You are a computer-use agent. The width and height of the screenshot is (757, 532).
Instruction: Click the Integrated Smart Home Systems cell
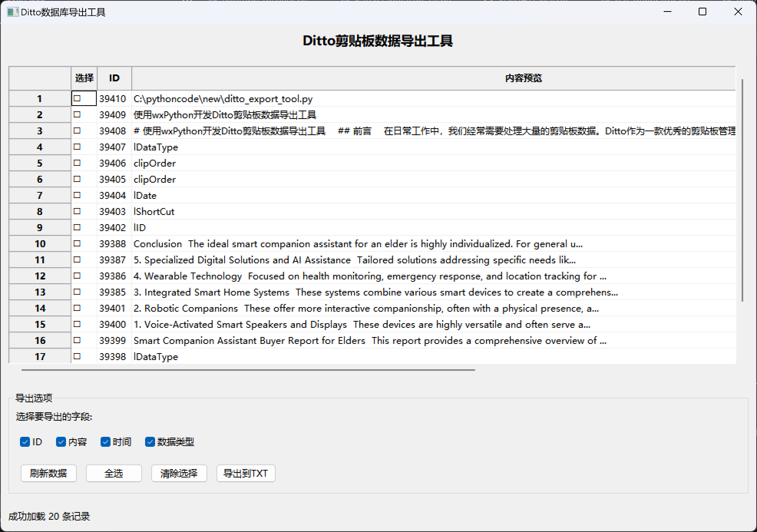tap(434, 292)
